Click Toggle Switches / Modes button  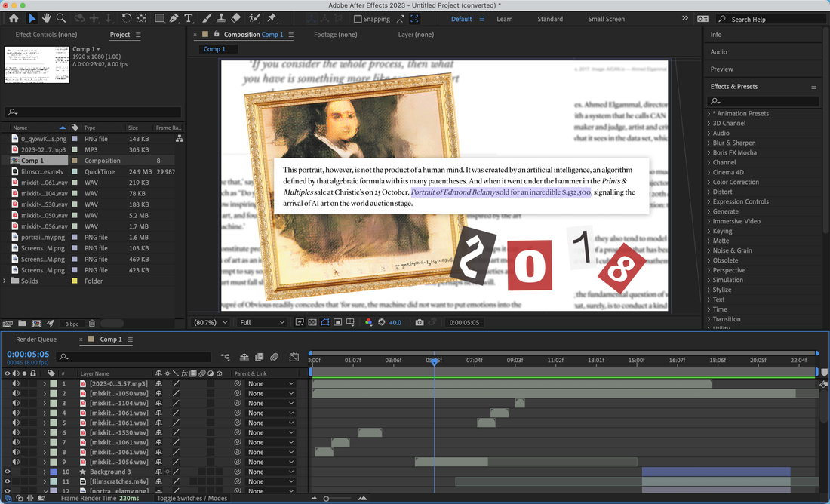pos(192,498)
